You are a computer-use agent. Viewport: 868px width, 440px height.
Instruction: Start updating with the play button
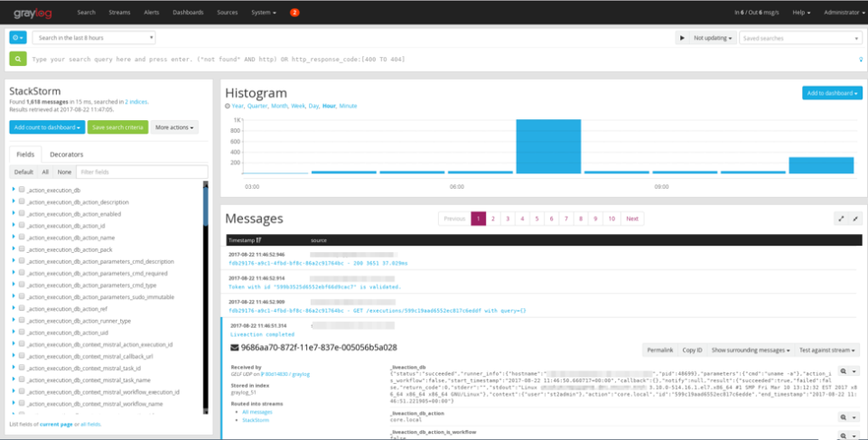(x=682, y=38)
